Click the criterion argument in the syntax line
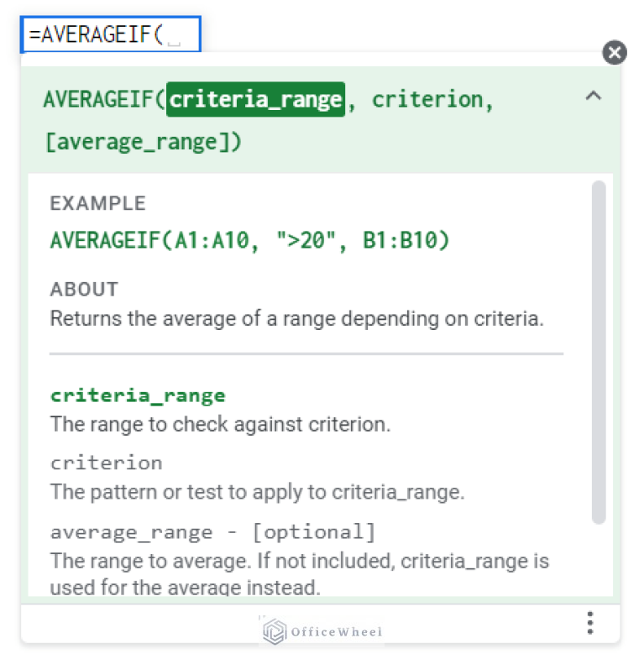 (427, 100)
